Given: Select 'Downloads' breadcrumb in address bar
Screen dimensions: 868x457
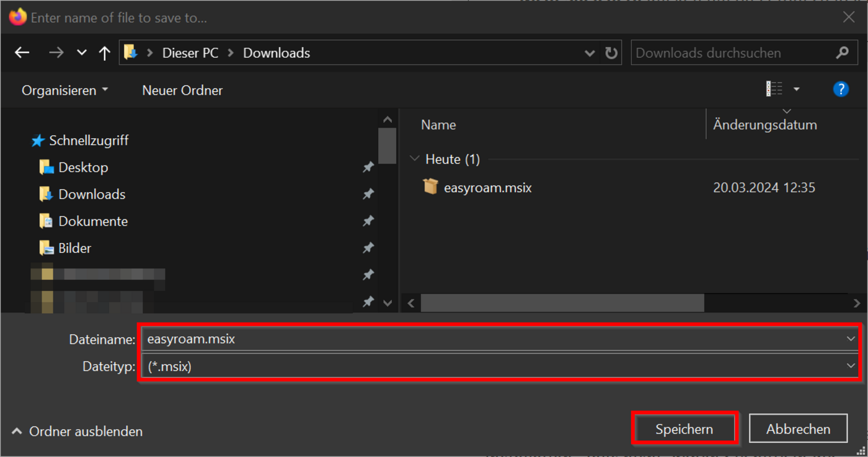Looking at the screenshot, I should coord(277,53).
